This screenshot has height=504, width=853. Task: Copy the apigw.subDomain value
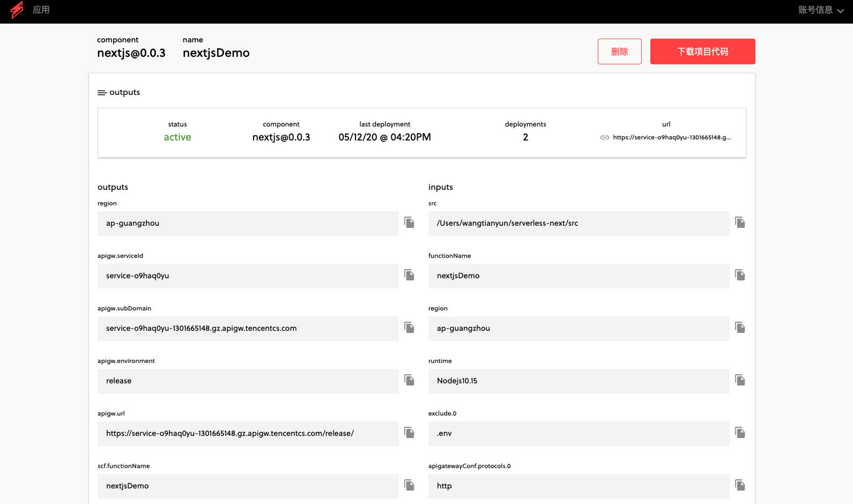409,328
